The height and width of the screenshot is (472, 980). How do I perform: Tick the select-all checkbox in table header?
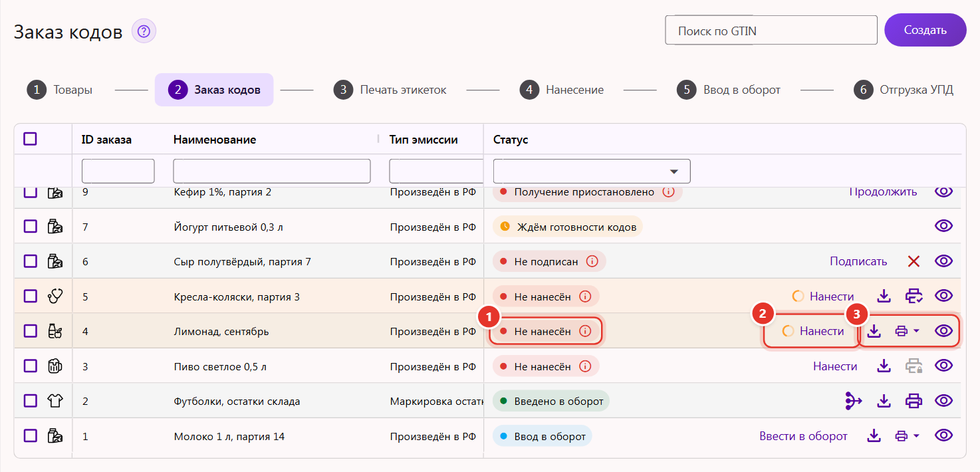tap(31, 139)
